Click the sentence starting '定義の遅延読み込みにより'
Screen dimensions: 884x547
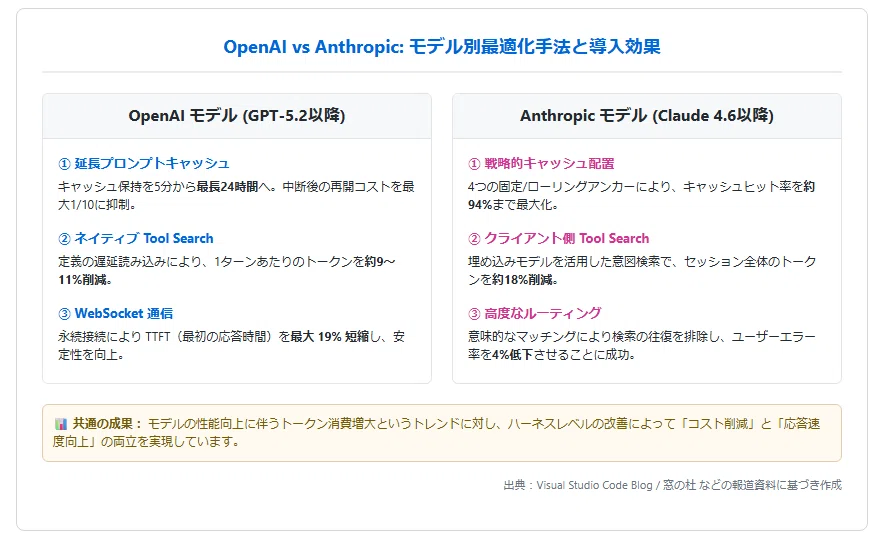[x=227, y=271]
